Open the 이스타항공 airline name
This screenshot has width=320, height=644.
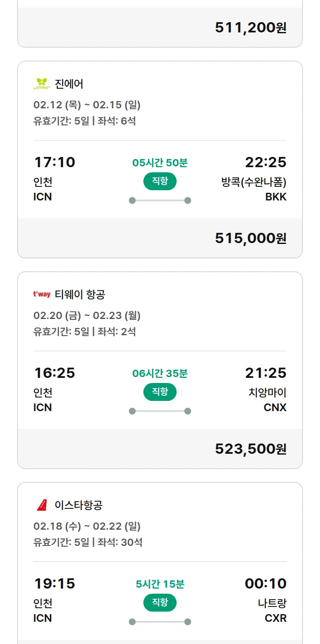79,505
